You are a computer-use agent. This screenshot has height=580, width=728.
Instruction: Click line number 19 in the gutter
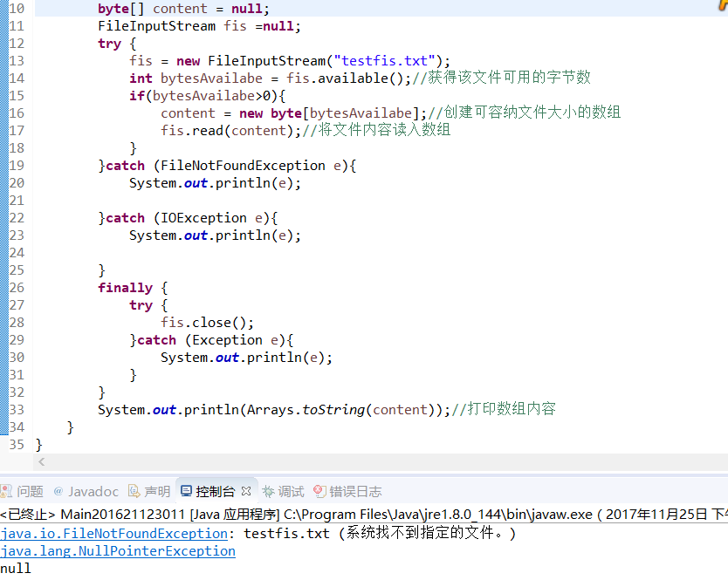17,166
